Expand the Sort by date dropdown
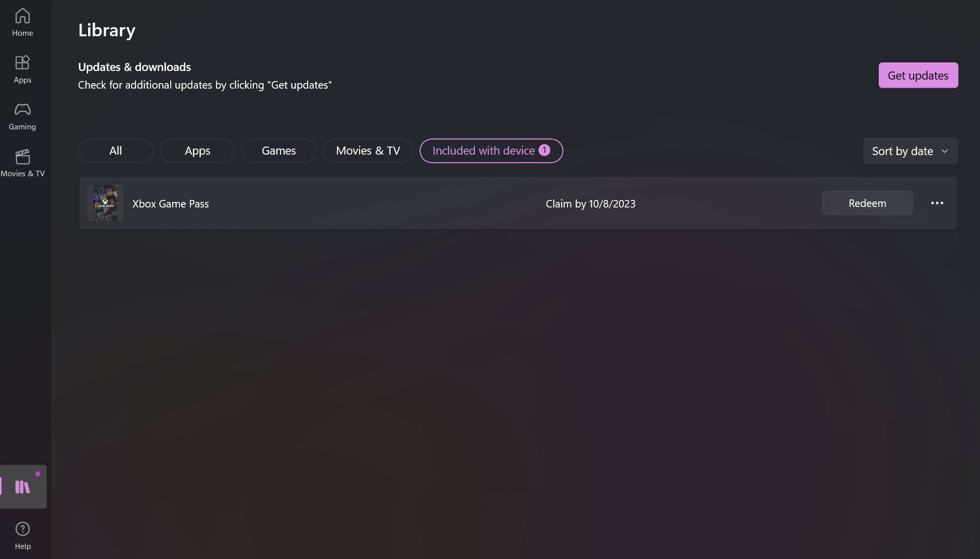This screenshot has height=559, width=980. [911, 151]
